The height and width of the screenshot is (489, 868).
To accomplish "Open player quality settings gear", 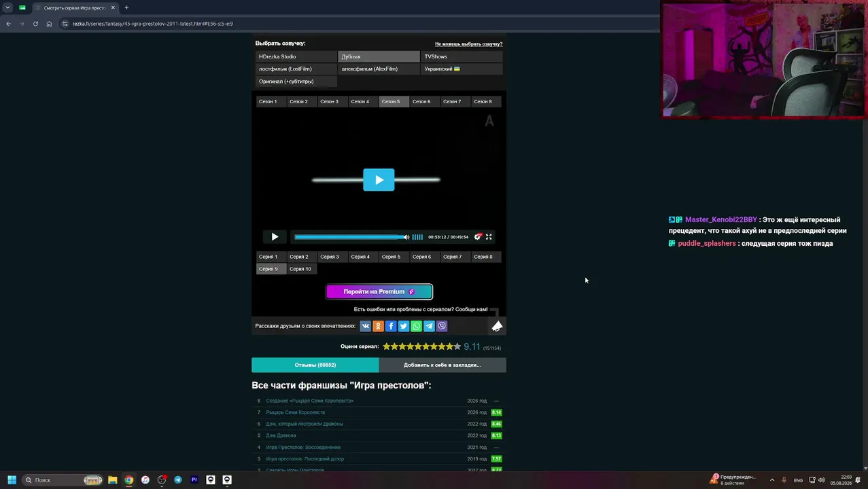I will (x=478, y=237).
